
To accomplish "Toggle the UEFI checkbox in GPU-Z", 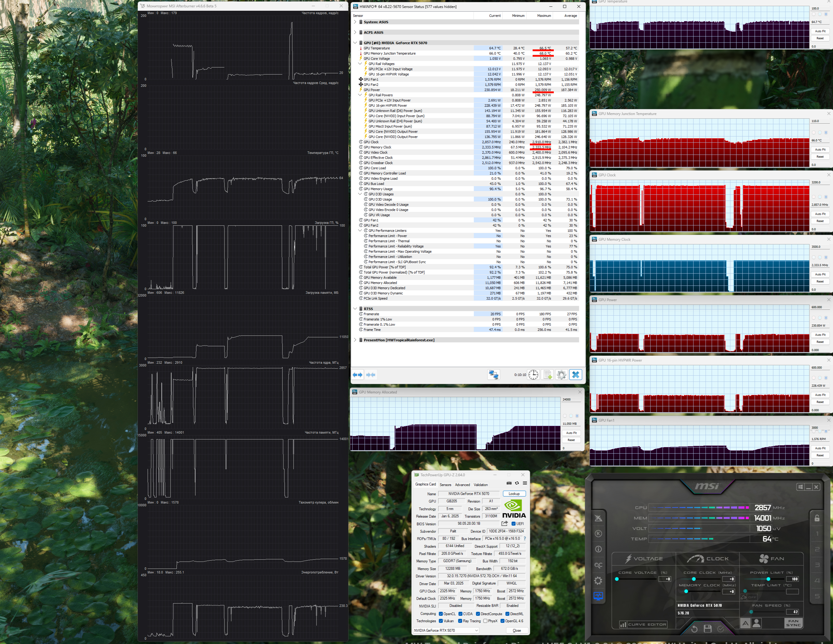I will (x=513, y=523).
